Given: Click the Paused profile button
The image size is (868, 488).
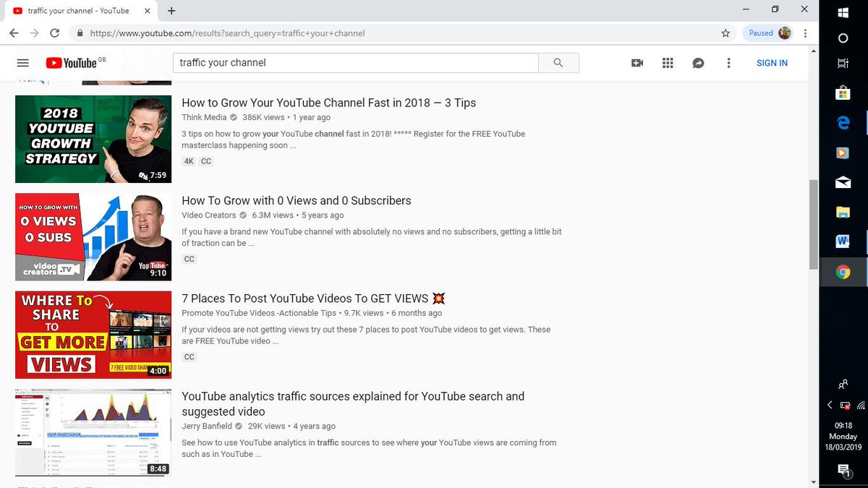Looking at the screenshot, I should 770,33.
